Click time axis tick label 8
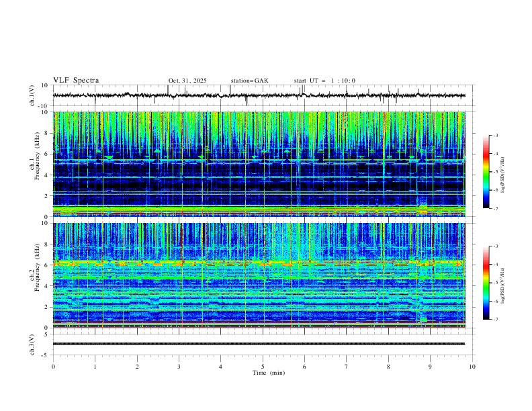Screen dimensions: 532x411 pos(388,367)
